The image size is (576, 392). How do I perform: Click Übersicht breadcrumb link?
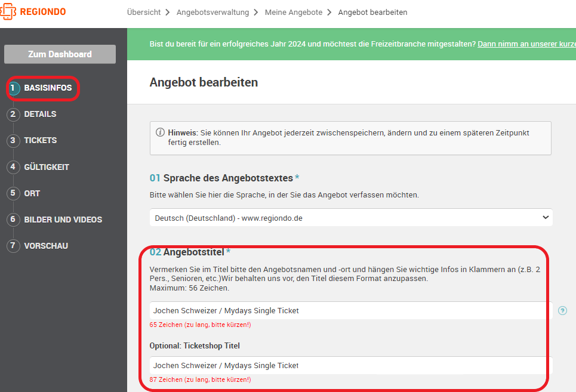(x=144, y=12)
